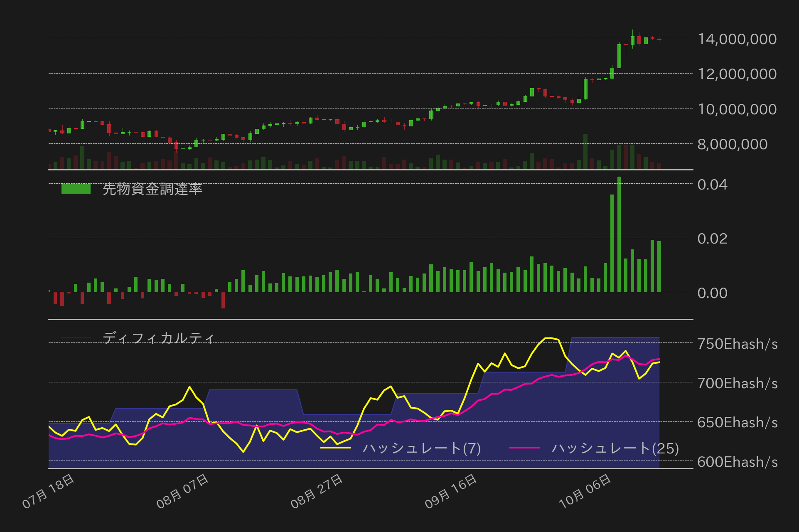Click the 12,000,000 price axis label

(x=737, y=74)
